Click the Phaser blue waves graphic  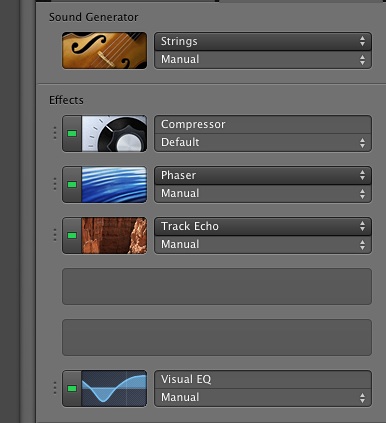pyautogui.click(x=114, y=185)
